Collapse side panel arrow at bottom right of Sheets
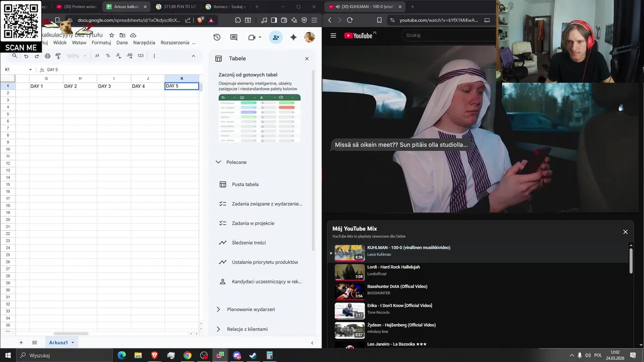 tap(312, 343)
